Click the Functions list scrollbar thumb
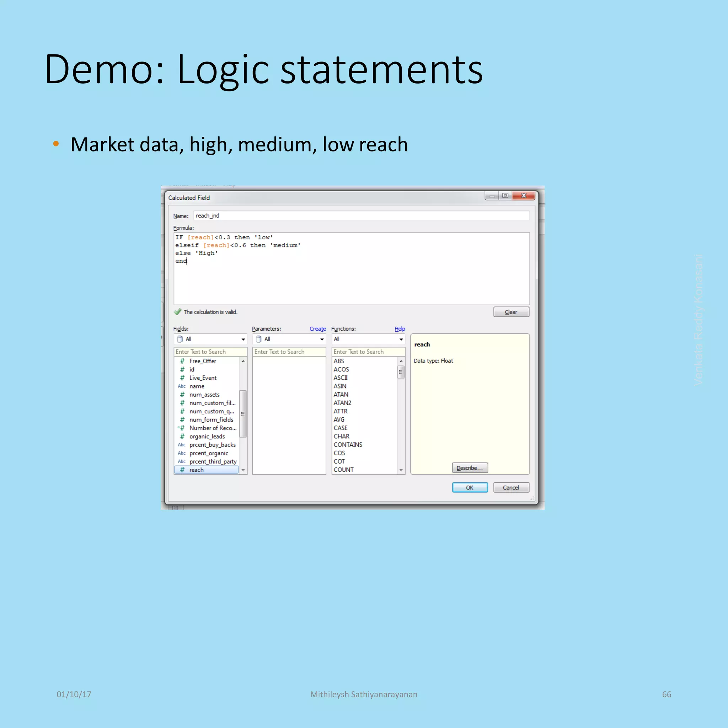 pyautogui.click(x=401, y=372)
